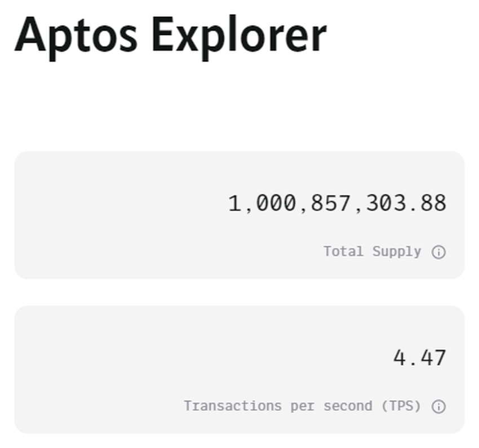The image size is (479, 448).
Task: Click the Total Supply info icon
Action: coord(438,252)
